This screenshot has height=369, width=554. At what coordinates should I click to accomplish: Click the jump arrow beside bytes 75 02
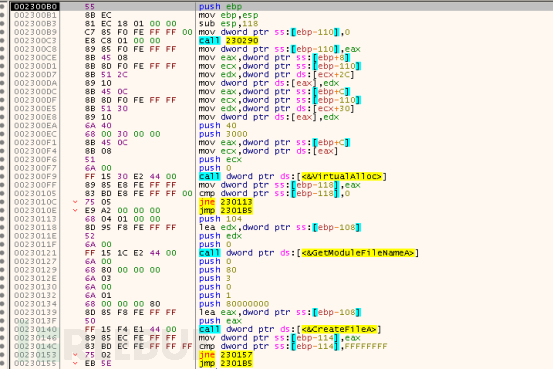coord(75,354)
